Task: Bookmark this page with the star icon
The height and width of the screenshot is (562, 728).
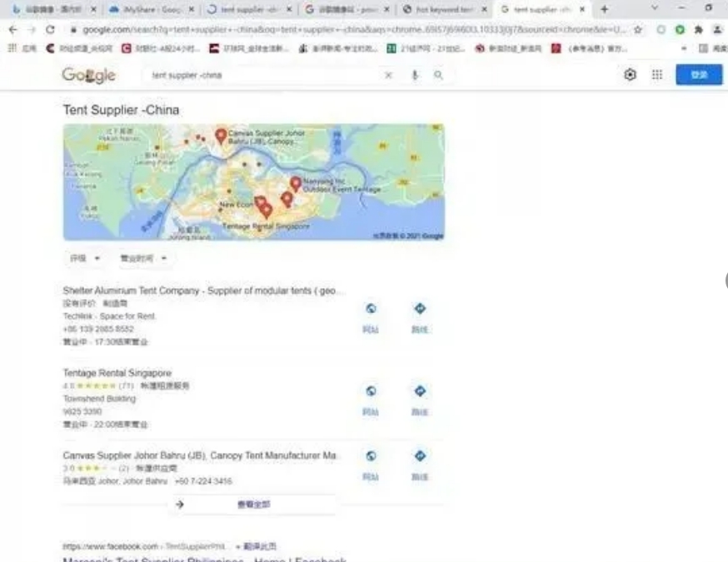Action: [638, 30]
